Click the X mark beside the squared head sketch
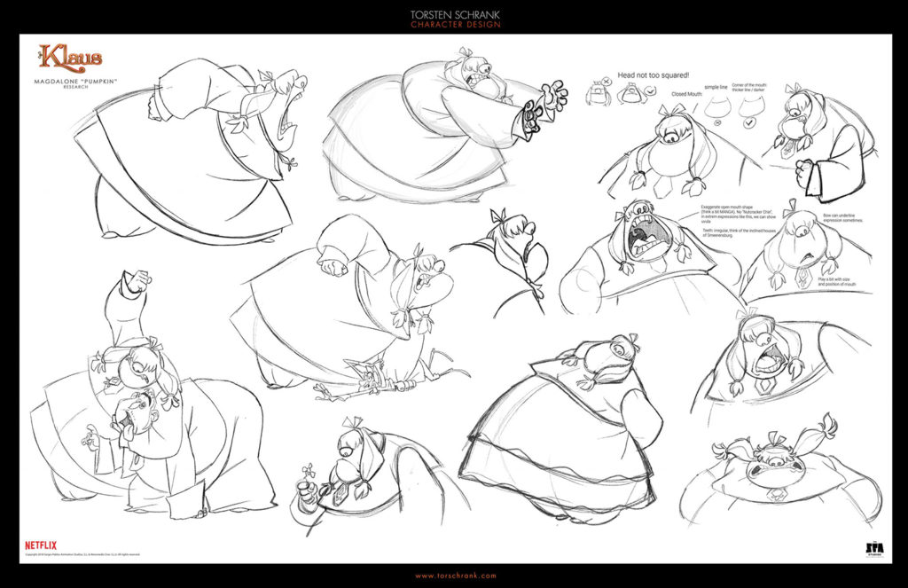 tap(606, 82)
